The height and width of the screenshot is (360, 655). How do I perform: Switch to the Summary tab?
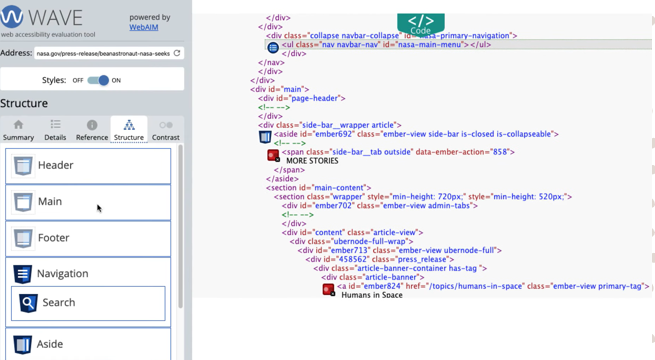(x=18, y=130)
